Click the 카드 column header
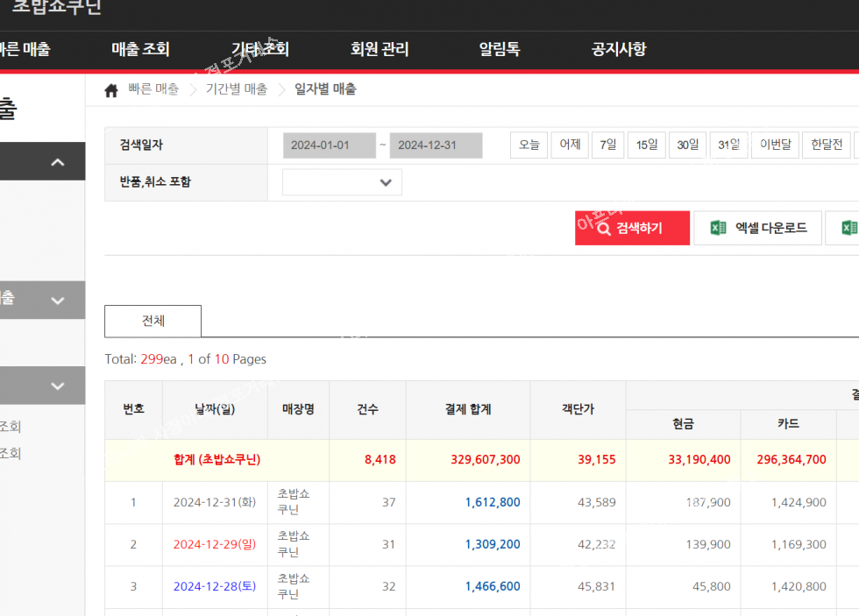 788,424
